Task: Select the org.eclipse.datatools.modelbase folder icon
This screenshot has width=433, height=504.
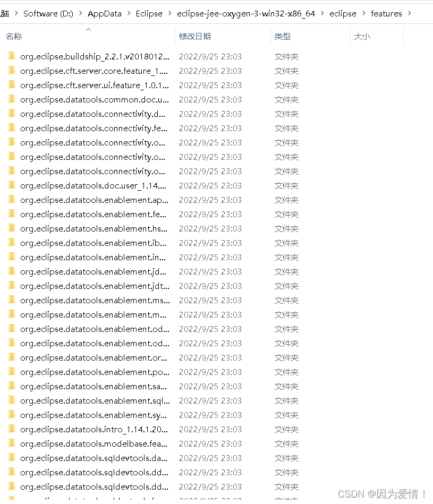Action: (12, 443)
